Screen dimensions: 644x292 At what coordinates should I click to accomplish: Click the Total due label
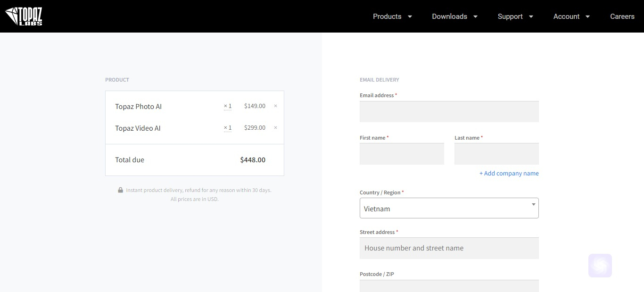[130, 160]
